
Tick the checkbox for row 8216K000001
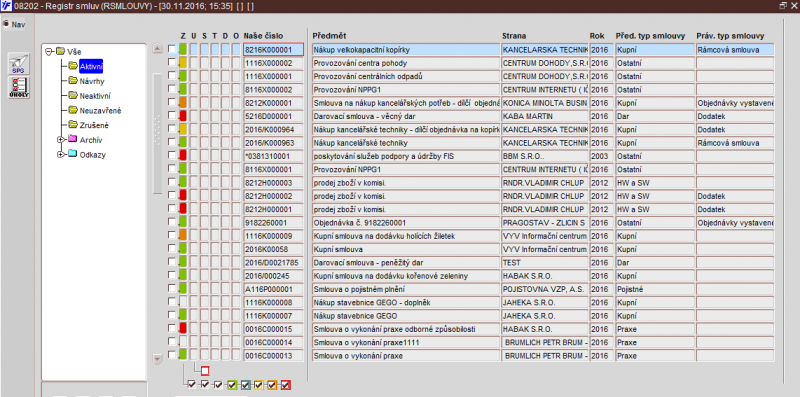pyautogui.click(x=172, y=49)
